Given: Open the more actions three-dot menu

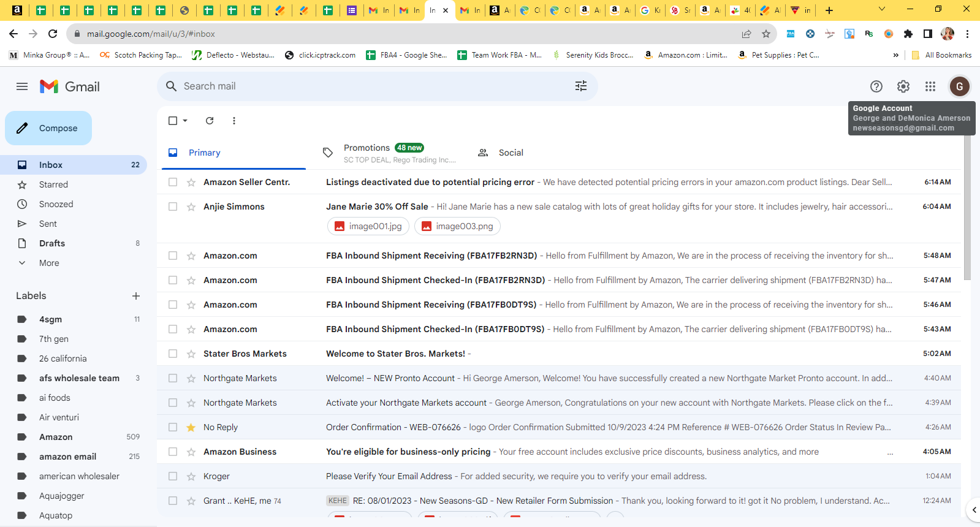Looking at the screenshot, I should click(234, 121).
